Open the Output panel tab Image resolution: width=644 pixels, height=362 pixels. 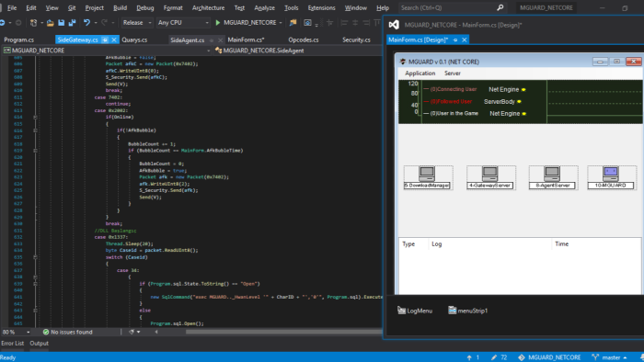[x=39, y=343]
